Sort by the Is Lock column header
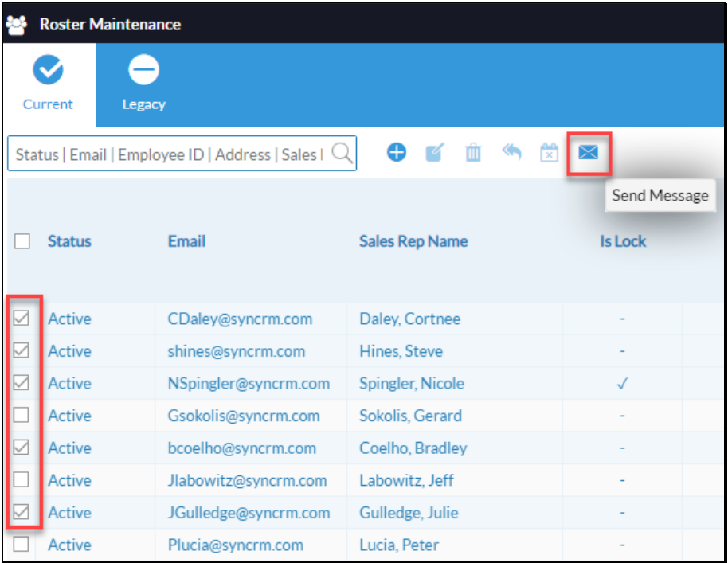Screen dimensions: 728x563 (623, 241)
